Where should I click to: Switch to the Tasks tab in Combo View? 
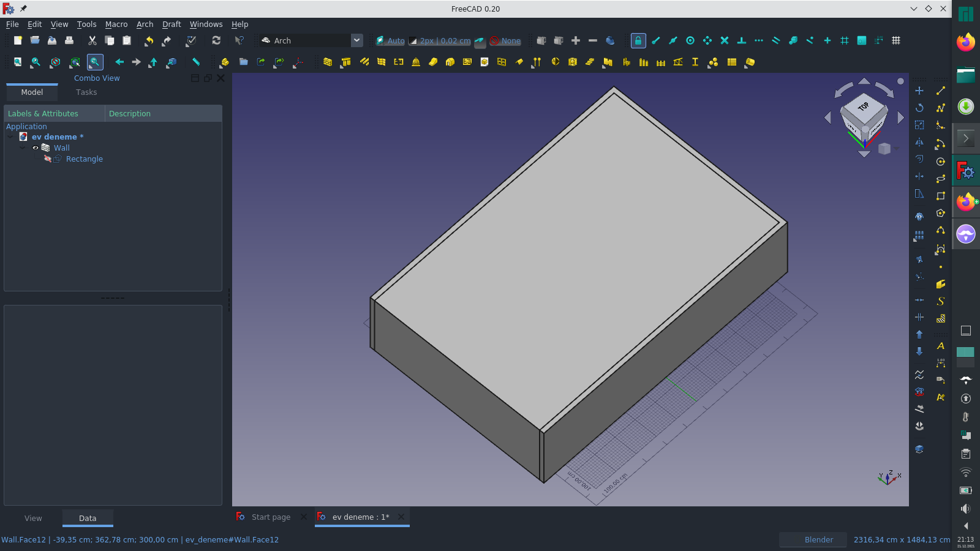86,92
